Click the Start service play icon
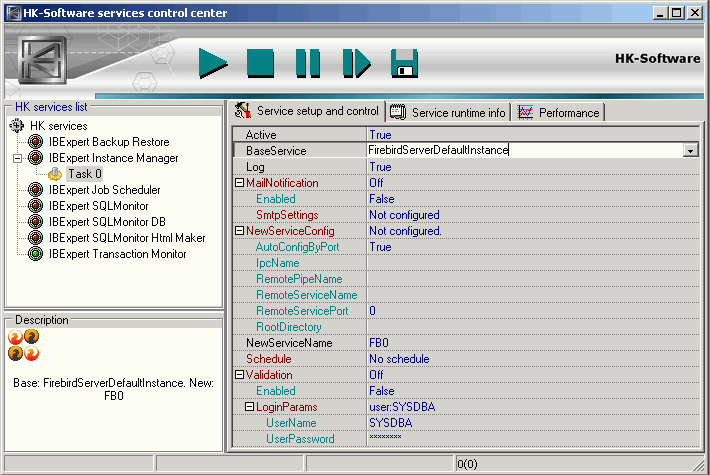The width and height of the screenshot is (710, 475). (x=213, y=63)
